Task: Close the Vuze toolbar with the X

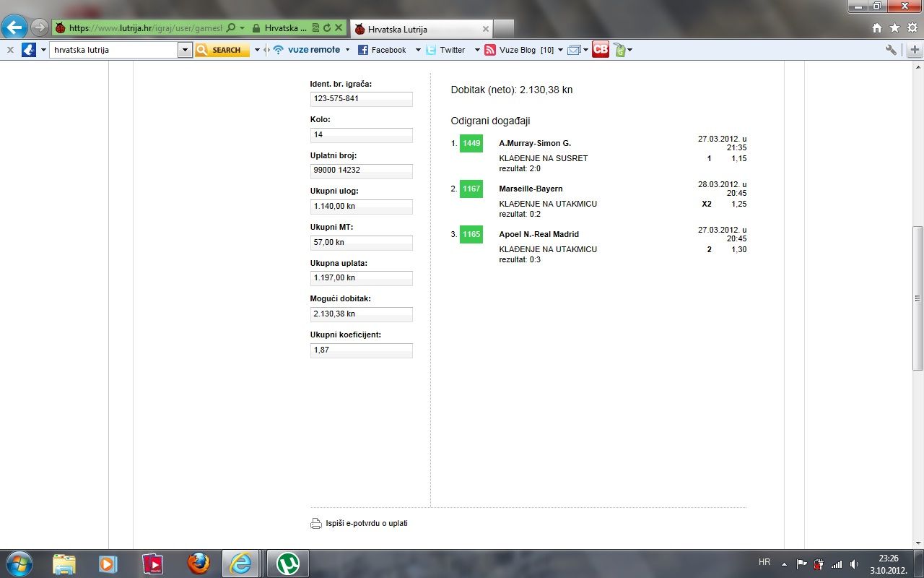Action: (x=9, y=50)
